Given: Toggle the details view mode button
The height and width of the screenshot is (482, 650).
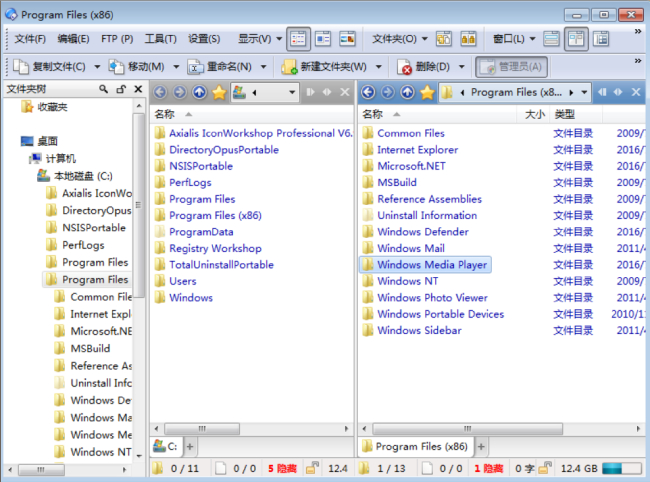Looking at the screenshot, I should (298, 39).
